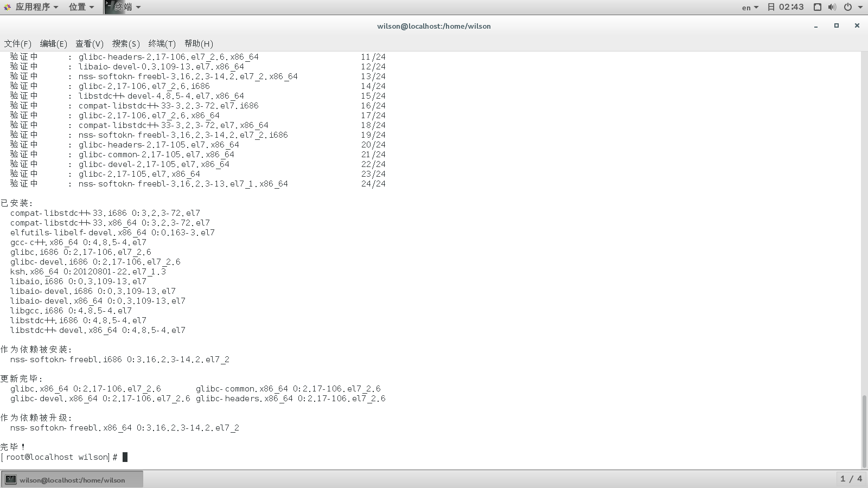
Task: Click nss-softokn-freebl.i686 under 作为依赖被安装
Action: 120,359
